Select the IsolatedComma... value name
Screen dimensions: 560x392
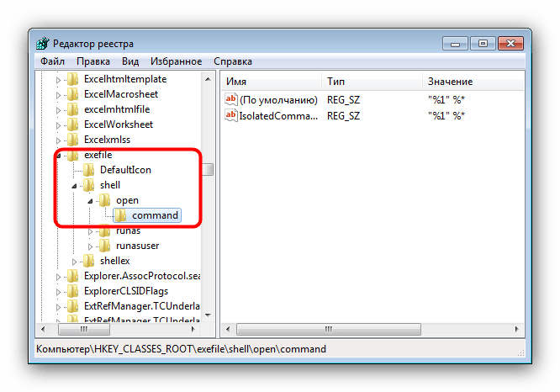[x=278, y=116]
